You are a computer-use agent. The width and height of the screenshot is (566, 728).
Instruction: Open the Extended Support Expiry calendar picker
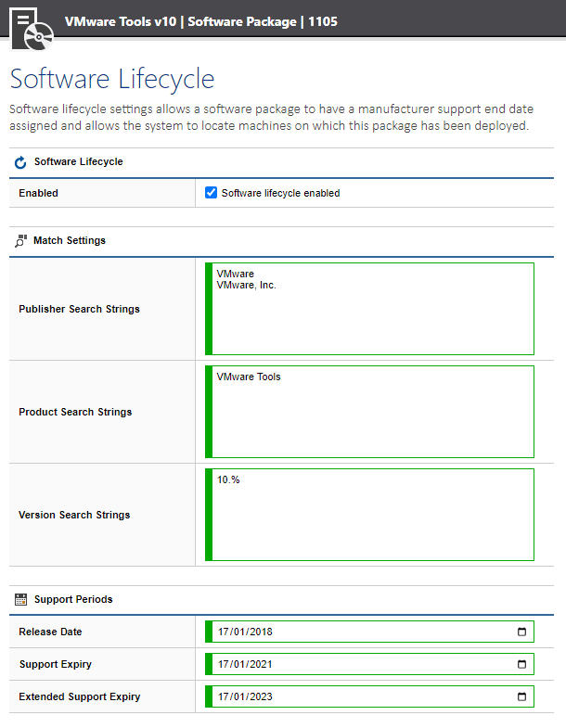point(521,697)
